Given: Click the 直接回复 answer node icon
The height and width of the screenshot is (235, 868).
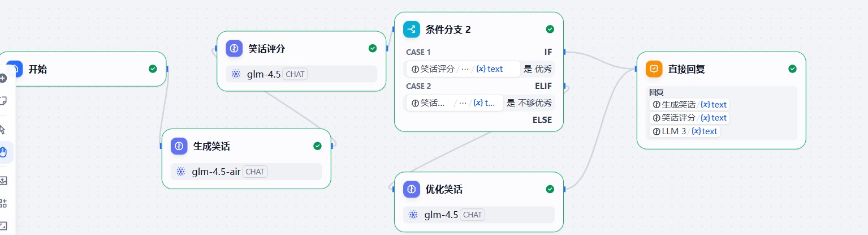Looking at the screenshot, I should click(x=654, y=69).
